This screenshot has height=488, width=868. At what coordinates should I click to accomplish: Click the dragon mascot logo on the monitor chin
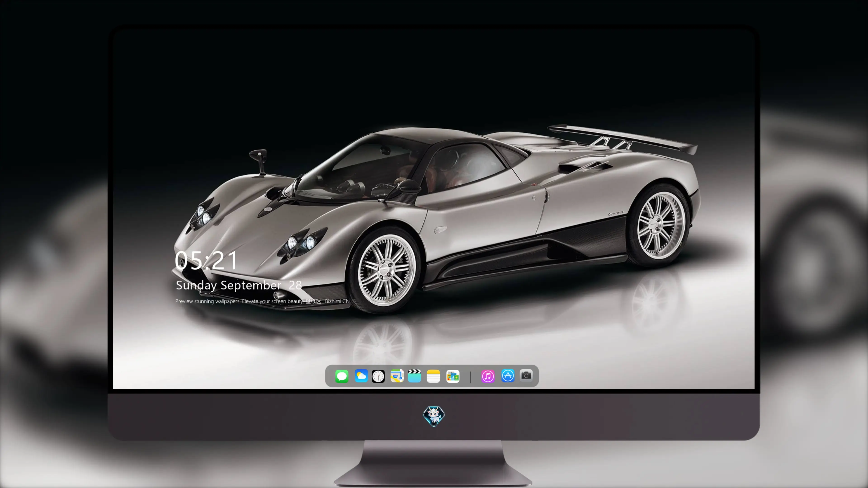[x=434, y=416]
